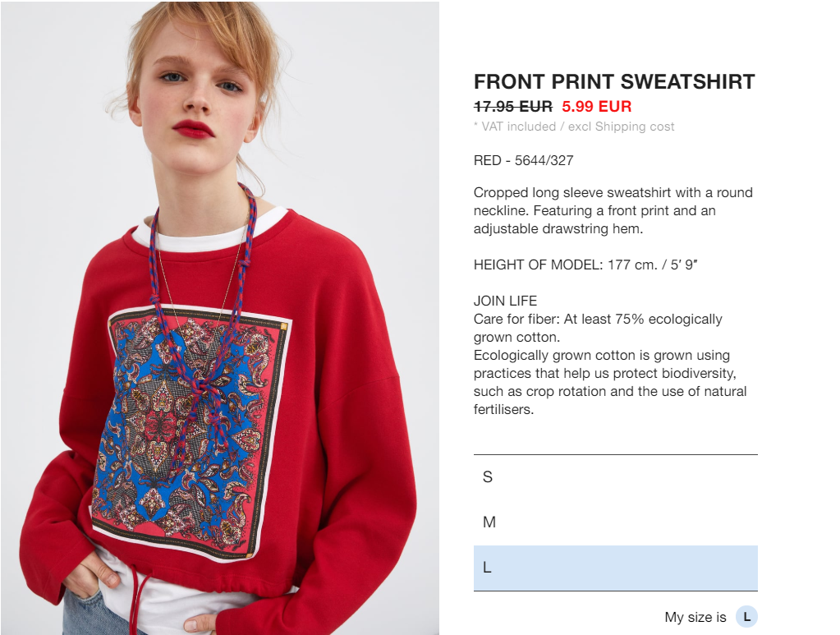840x635 pixels.
Task: Click the struck-through 17.95 EUR price
Action: coord(512,107)
